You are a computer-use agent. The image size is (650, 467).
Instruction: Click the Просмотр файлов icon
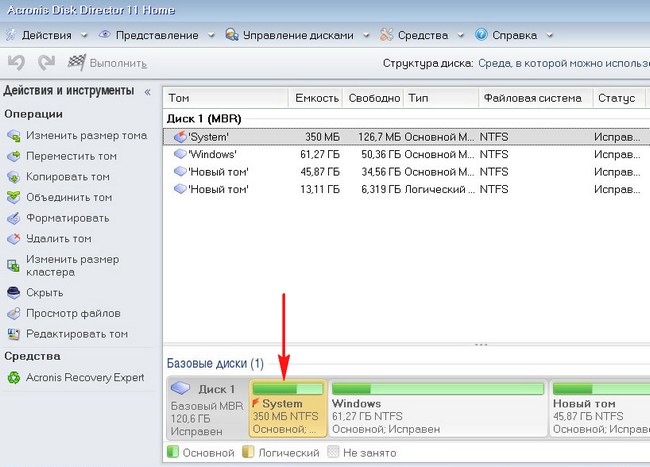(14, 314)
